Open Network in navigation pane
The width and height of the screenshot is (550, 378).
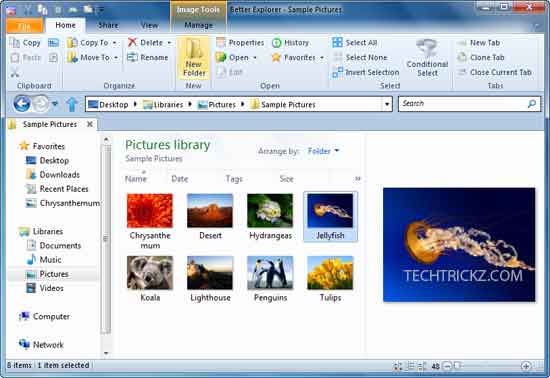coord(41,344)
